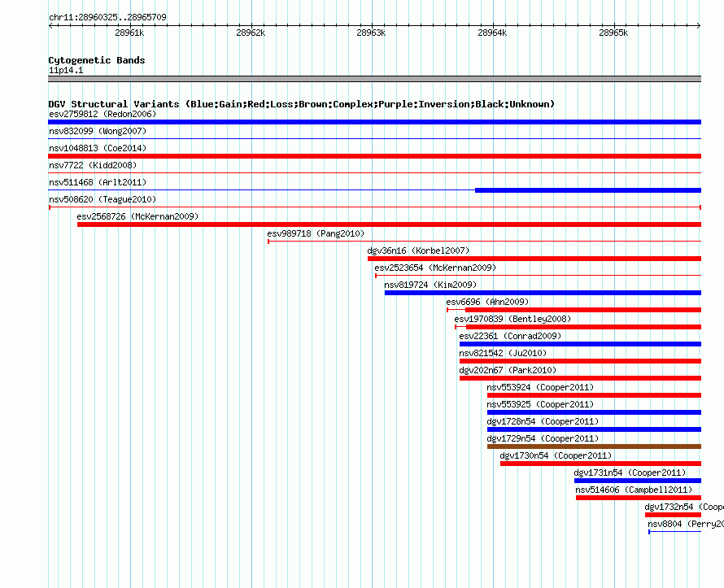Click the esv2523654 (McKernan2009) variant label
This screenshot has width=724, height=588.
(x=435, y=268)
